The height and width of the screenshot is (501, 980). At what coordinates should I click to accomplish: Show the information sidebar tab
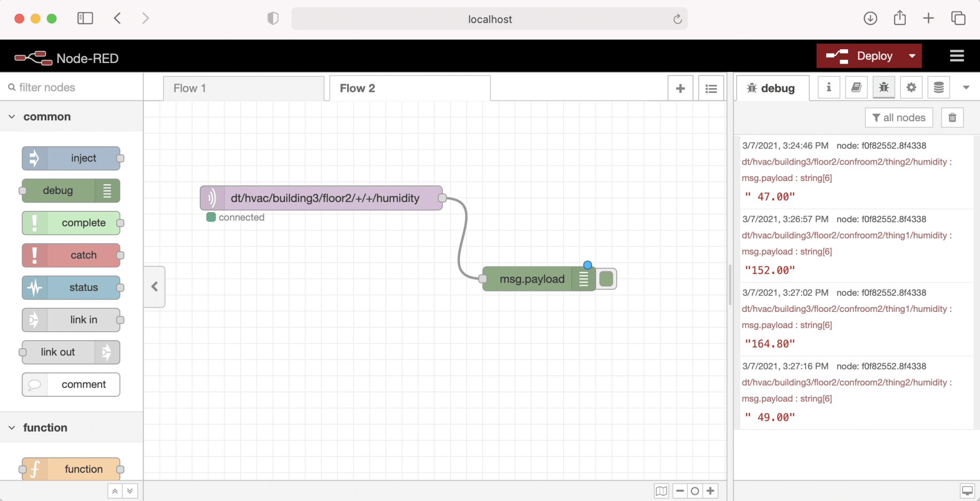pos(829,88)
